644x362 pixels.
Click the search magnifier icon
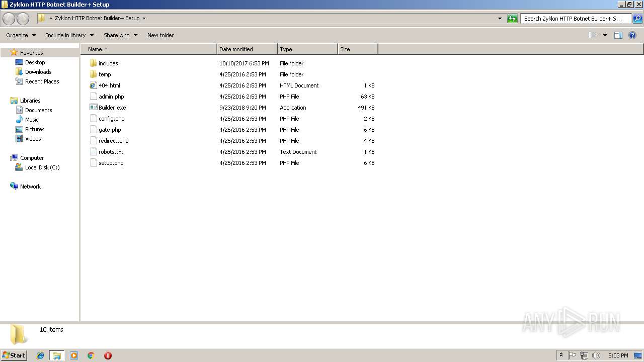pos(637,19)
